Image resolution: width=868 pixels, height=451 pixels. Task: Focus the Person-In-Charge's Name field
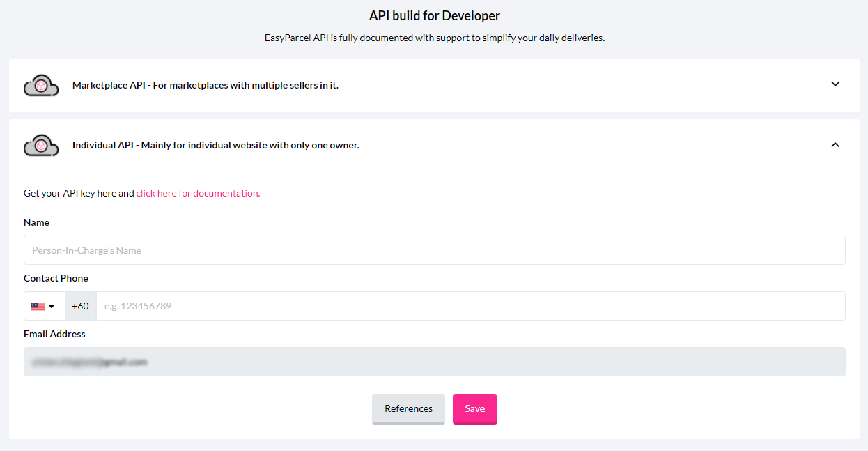435,250
